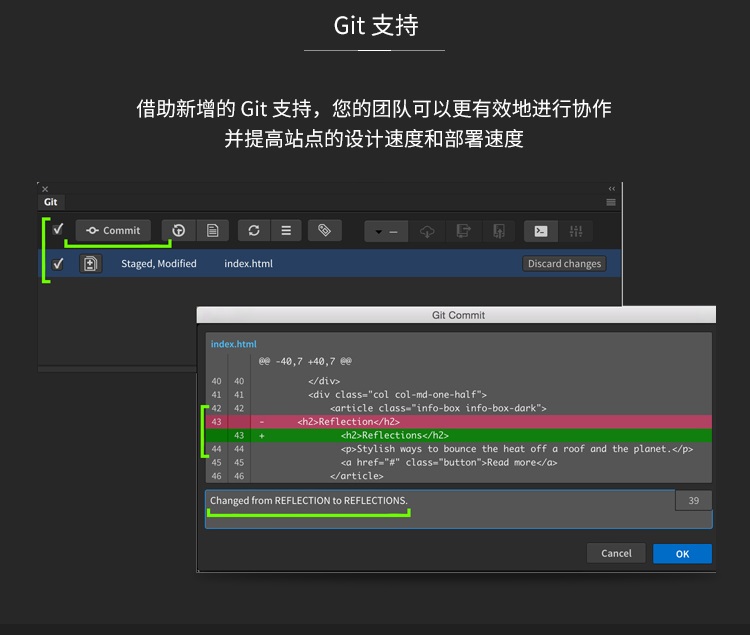Image resolution: width=750 pixels, height=635 pixels.
Task: Click the diff line with col-md-one-half div
Action: (459, 394)
